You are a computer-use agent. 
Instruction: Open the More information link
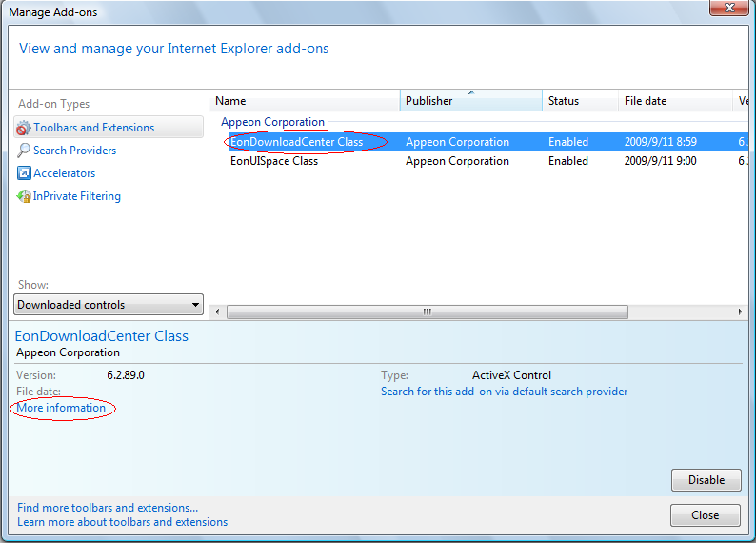(61, 408)
